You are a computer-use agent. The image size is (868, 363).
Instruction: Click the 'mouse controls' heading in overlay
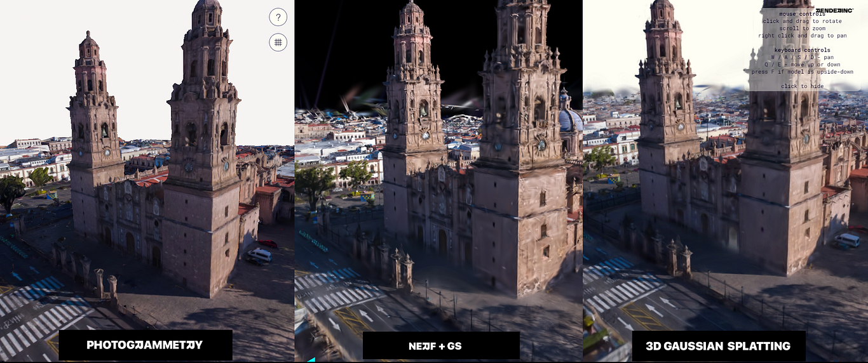(802, 14)
